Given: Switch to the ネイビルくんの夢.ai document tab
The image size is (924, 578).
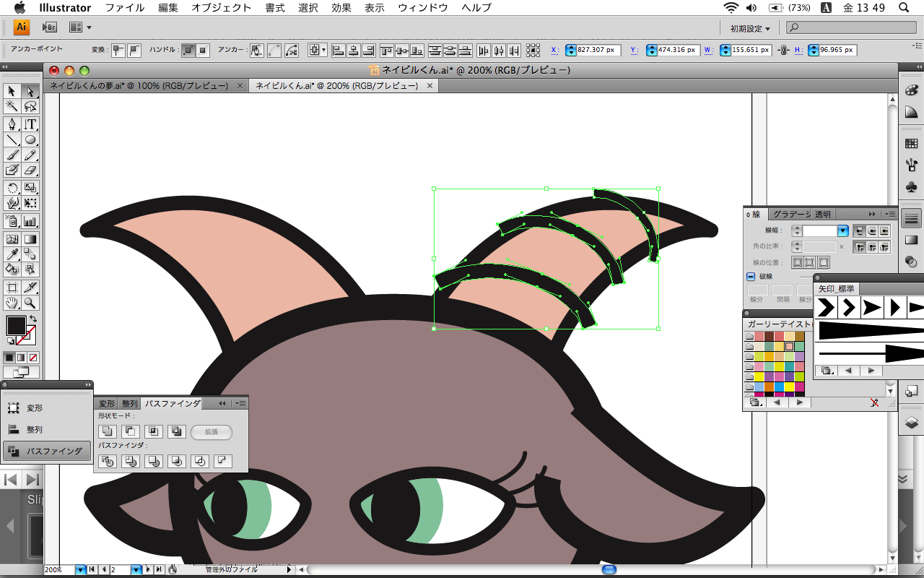Looking at the screenshot, I should (x=139, y=85).
